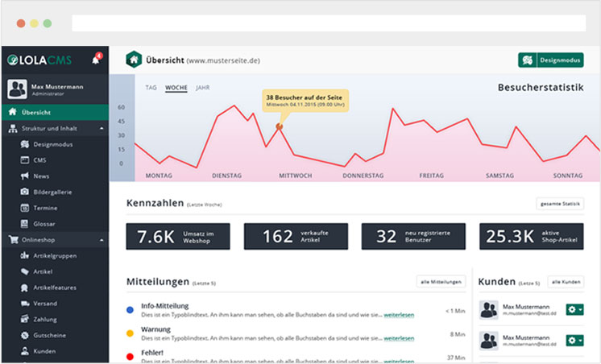Screen dimensions: 601x364
Task: Click the 37 Min timestamp
Action: click(456, 358)
